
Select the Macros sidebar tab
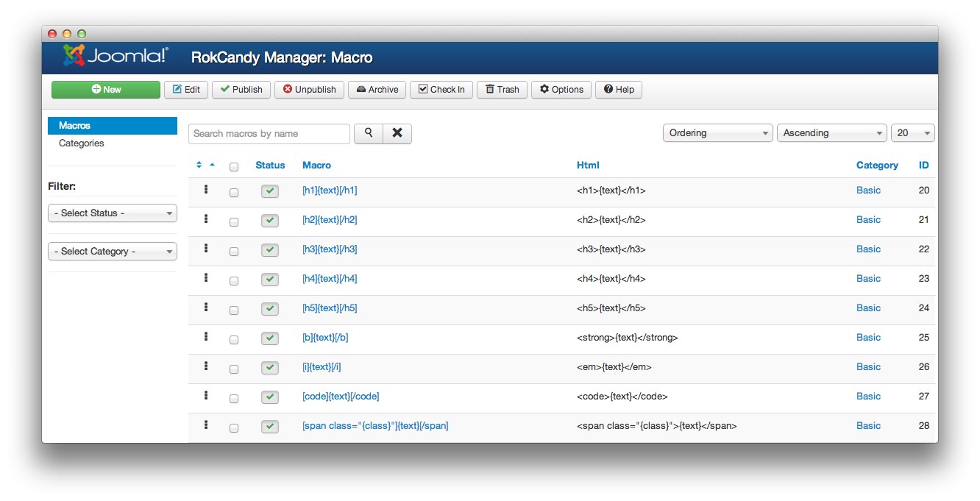[113, 126]
